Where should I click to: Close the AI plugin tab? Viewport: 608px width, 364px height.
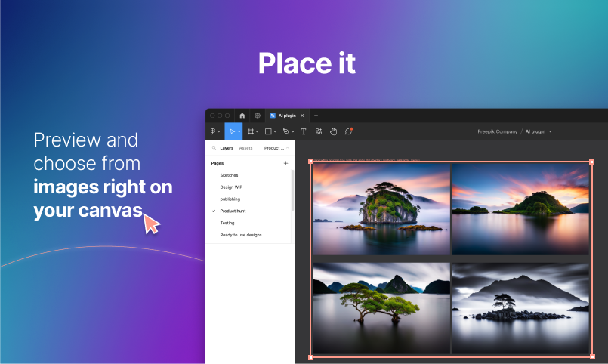[302, 116]
